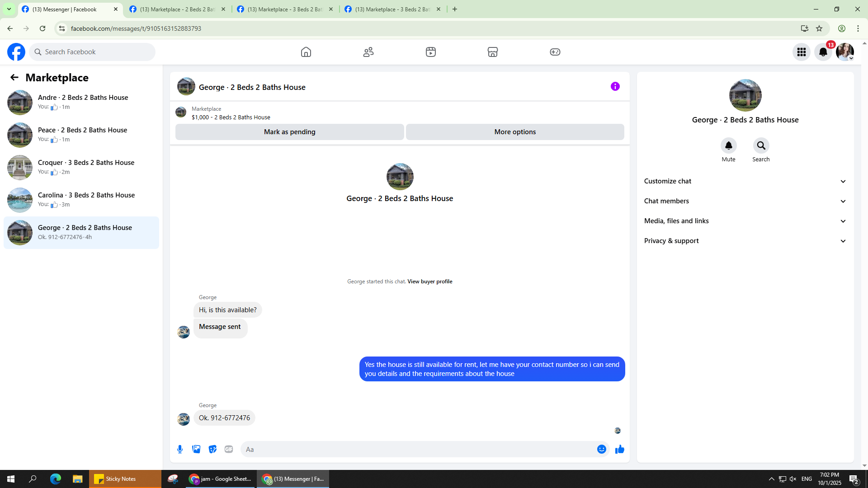Unmute the speaker icon in system tray
Screen dimensions: 868x488
click(793, 479)
